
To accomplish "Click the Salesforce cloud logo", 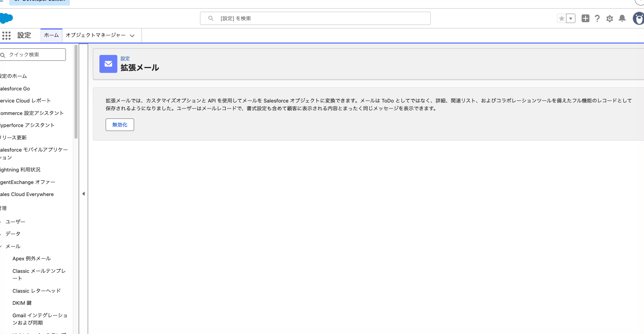I will (x=6, y=18).
